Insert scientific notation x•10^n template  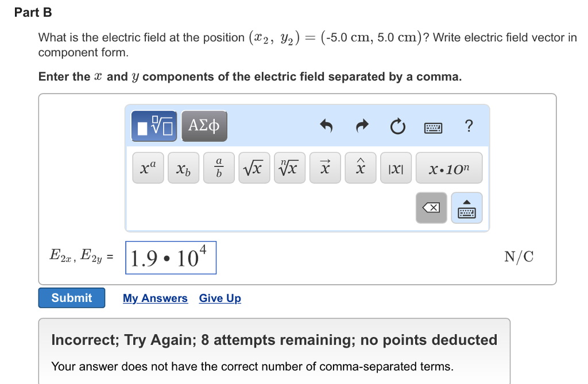coord(449,167)
